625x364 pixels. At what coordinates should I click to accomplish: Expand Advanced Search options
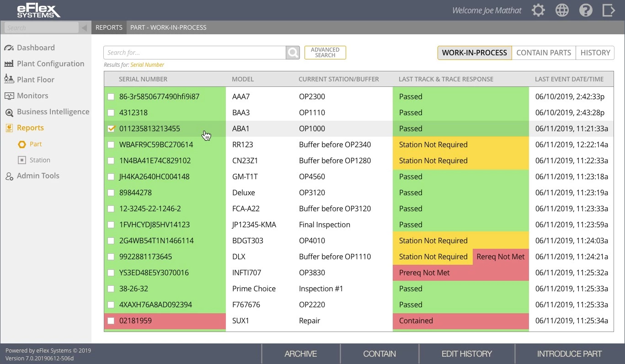(x=325, y=52)
